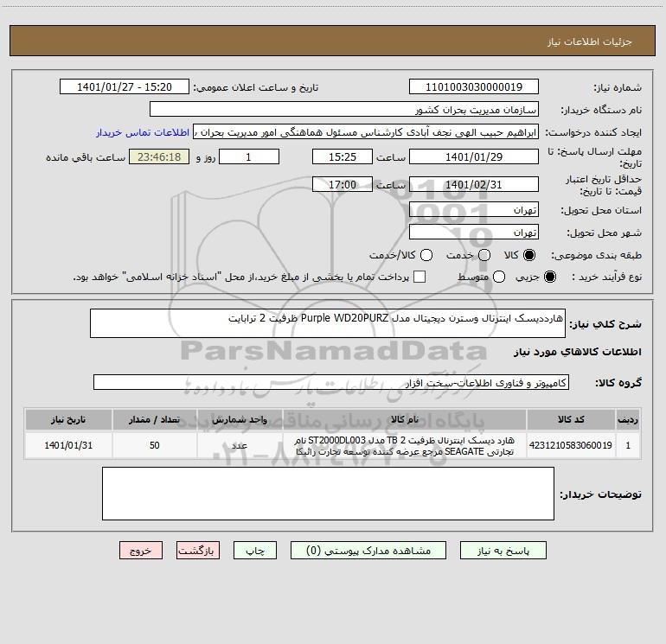Image resolution: width=666 pixels, height=644 pixels.
Task: Click the جزئیات اطلاعات نیاز header title
Action: [x=590, y=41]
